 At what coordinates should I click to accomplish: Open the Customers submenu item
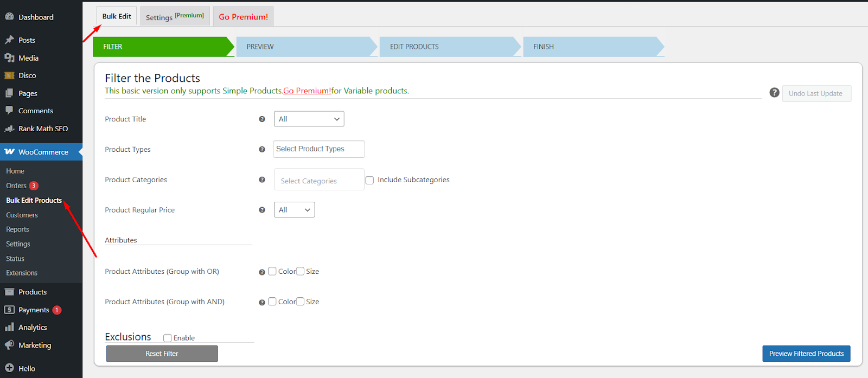tap(22, 215)
